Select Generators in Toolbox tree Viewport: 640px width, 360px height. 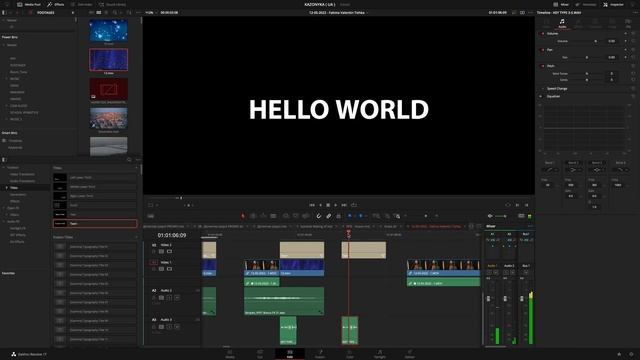tap(18, 194)
